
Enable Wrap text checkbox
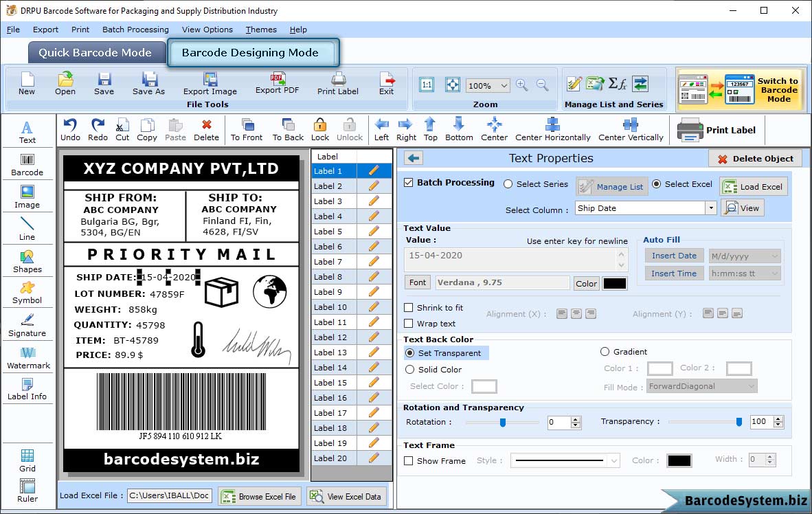click(409, 324)
